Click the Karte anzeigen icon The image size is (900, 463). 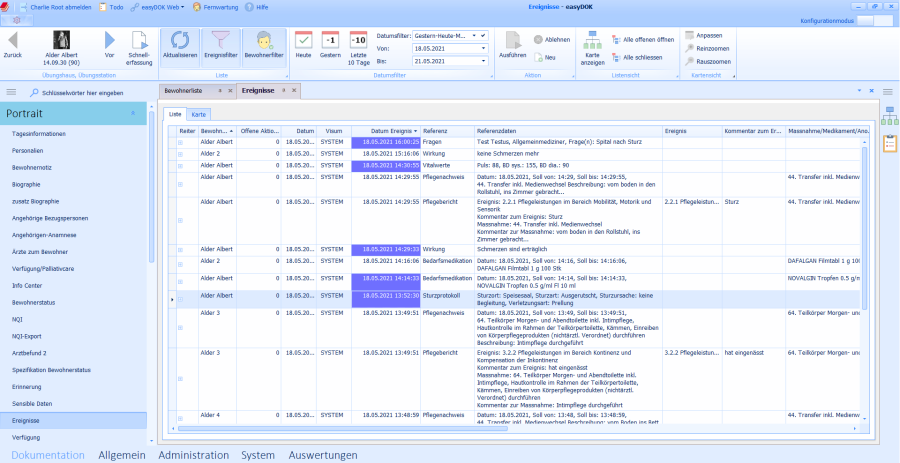point(592,40)
